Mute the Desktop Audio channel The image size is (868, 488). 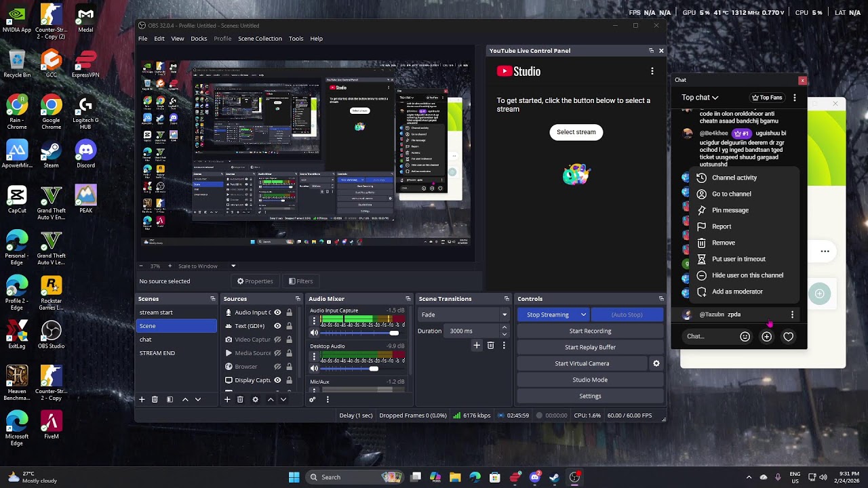(x=314, y=369)
